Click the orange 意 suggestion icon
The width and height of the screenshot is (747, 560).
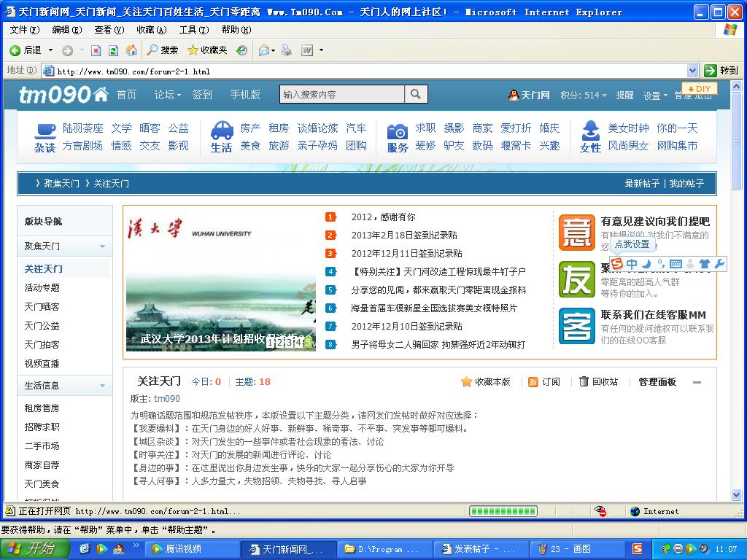(x=577, y=233)
